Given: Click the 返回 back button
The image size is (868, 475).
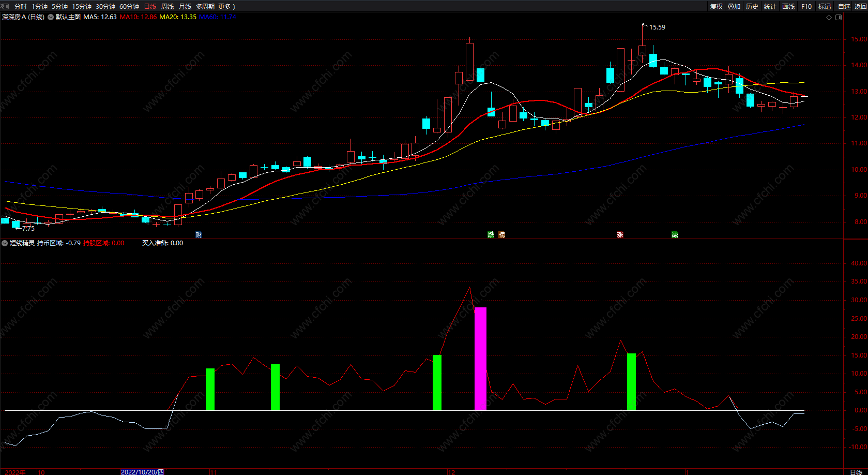Looking at the screenshot, I should [x=861, y=7].
